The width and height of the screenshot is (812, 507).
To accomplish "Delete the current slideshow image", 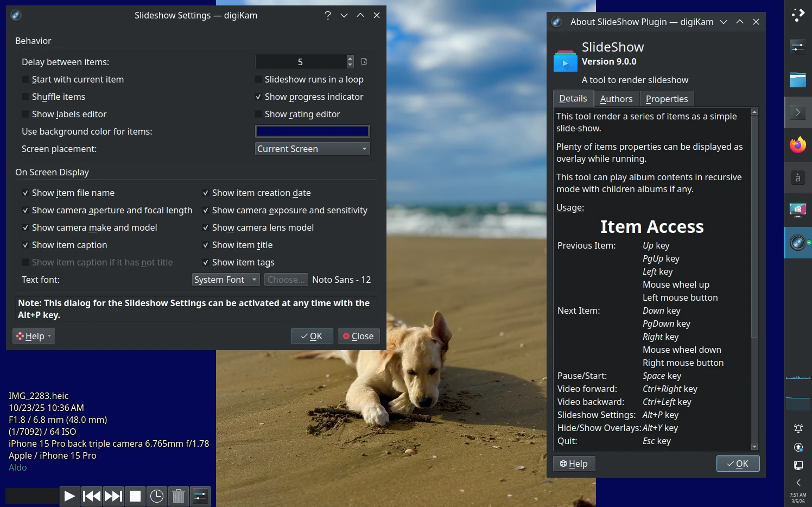I will click(x=178, y=496).
